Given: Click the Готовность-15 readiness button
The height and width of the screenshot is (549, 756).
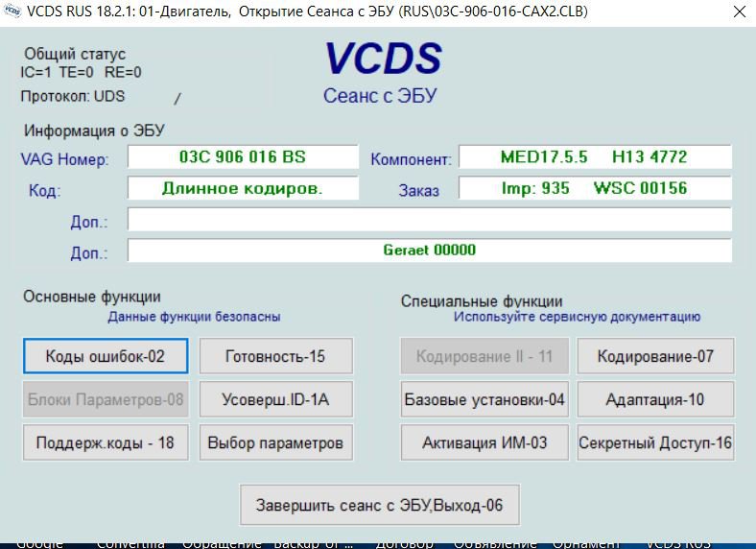Looking at the screenshot, I should click(x=276, y=356).
